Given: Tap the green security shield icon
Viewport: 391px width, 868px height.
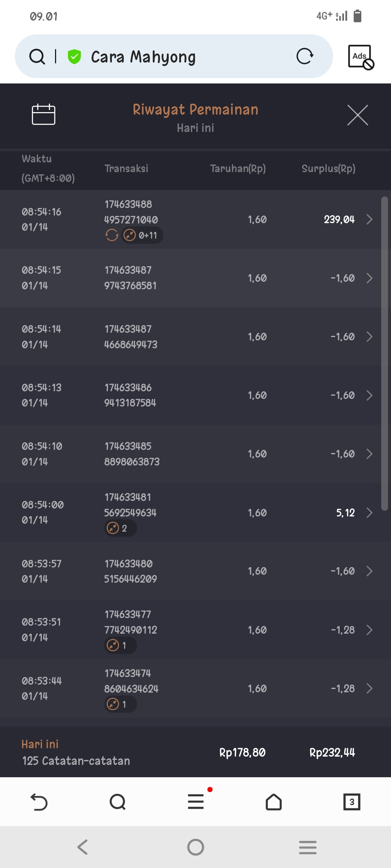Looking at the screenshot, I should click(75, 57).
